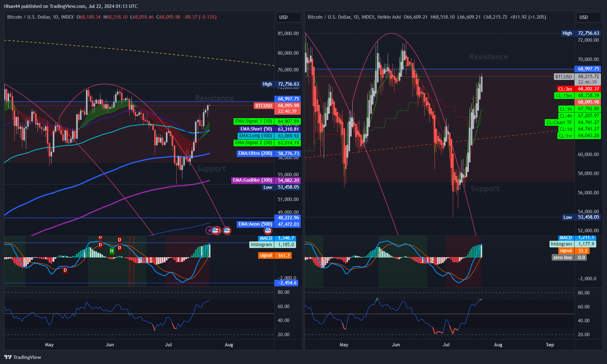Click the 48,222.96 horizontal line price label

(x=288, y=218)
